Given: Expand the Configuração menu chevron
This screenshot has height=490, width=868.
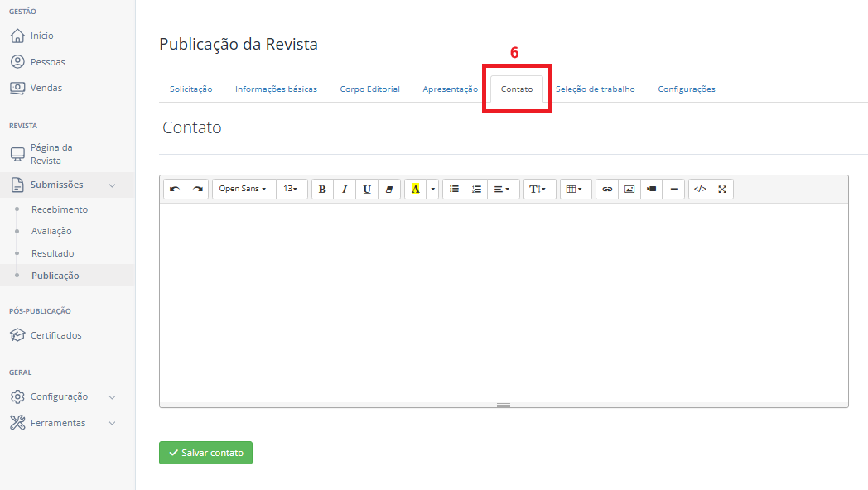Looking at the screenshot, I should click(x=113, y=397).
